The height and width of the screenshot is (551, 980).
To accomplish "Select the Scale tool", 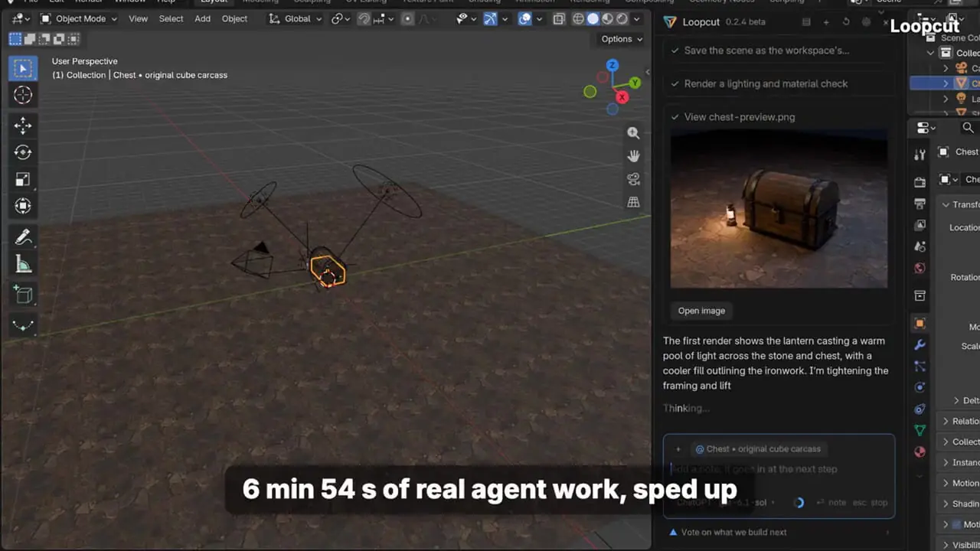I will [23, 179].
